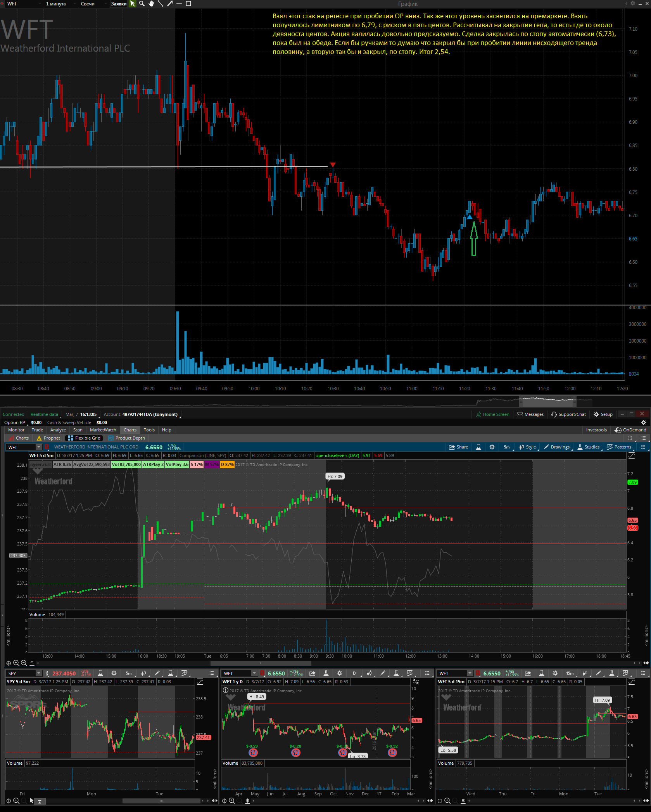
Task: Activate OnDemand mode
Action: coord(630,430)
